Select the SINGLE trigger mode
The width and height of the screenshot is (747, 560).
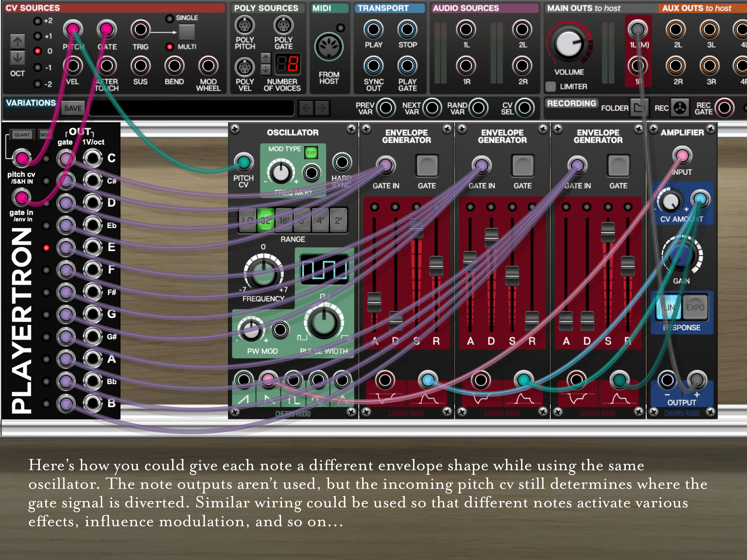point(169,18)
